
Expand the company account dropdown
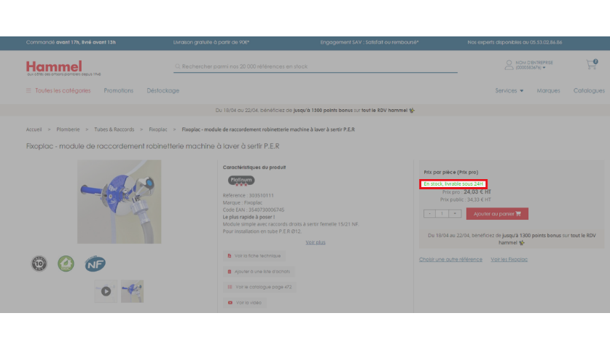pyautogui.click(x=534, y=65)
